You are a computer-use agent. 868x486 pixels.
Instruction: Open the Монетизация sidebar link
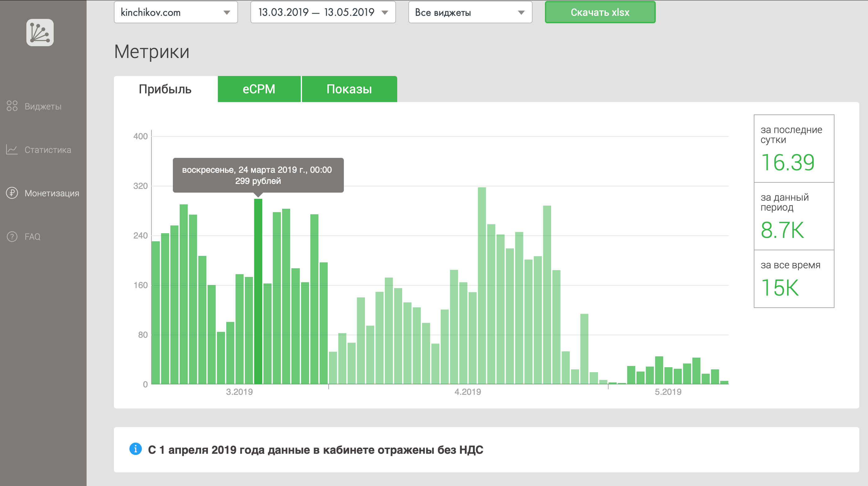pyautogui.click(x=52, y=193)
